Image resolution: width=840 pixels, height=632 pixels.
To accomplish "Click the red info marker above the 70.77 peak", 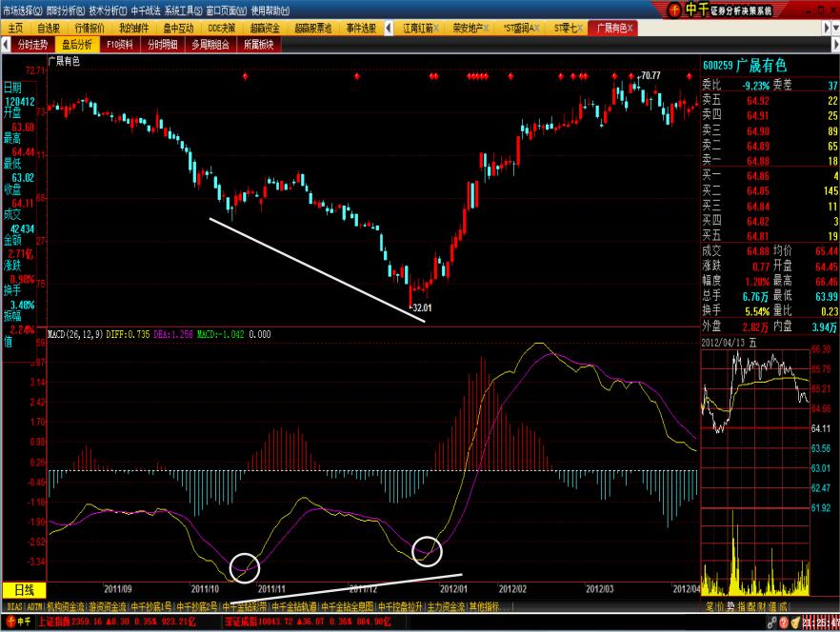I will click(x=630, y=75).
